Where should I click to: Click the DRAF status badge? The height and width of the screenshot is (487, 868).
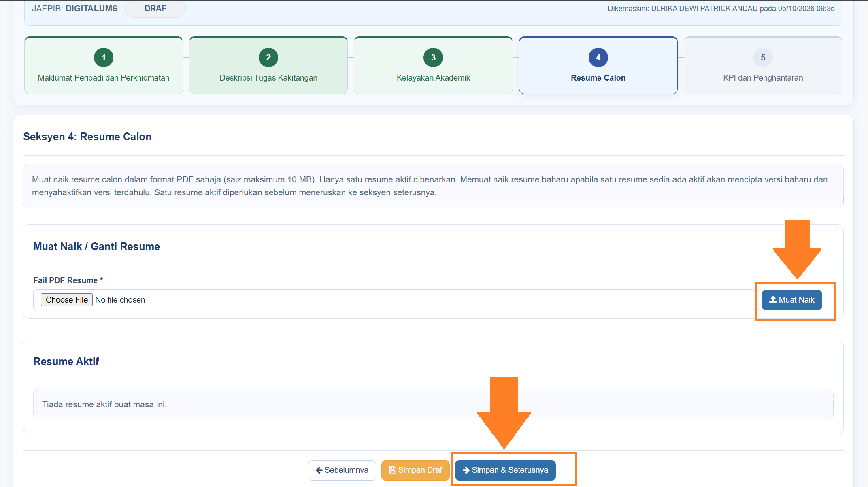[155, 9]
